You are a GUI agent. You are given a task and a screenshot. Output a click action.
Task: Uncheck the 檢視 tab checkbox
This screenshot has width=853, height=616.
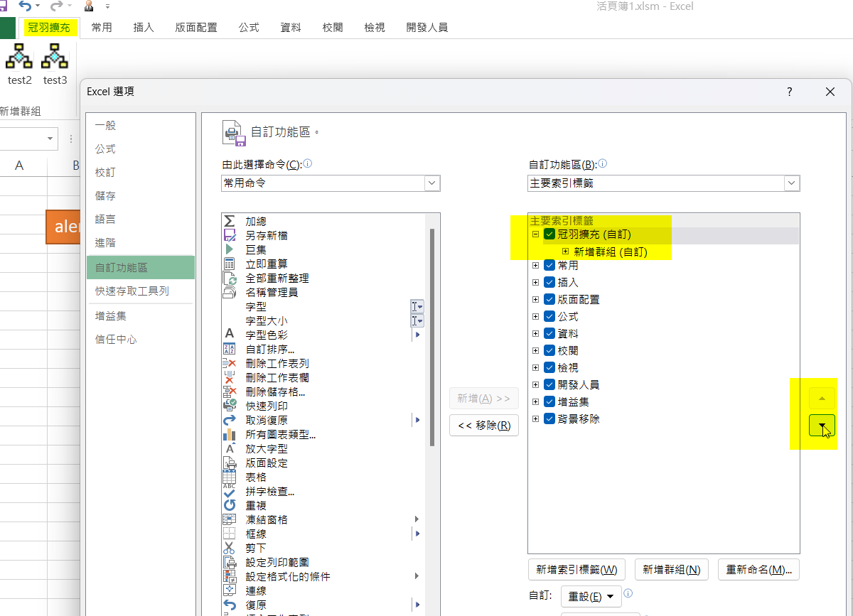pos(549,367)
